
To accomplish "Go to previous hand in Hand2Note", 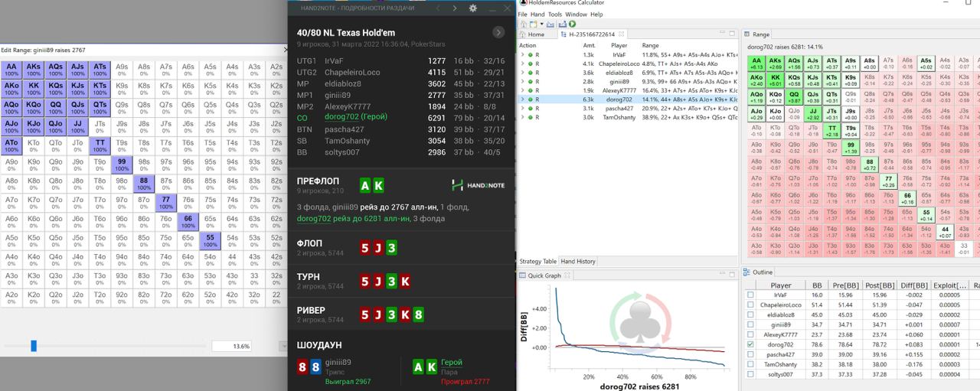I will pos(437,8).
